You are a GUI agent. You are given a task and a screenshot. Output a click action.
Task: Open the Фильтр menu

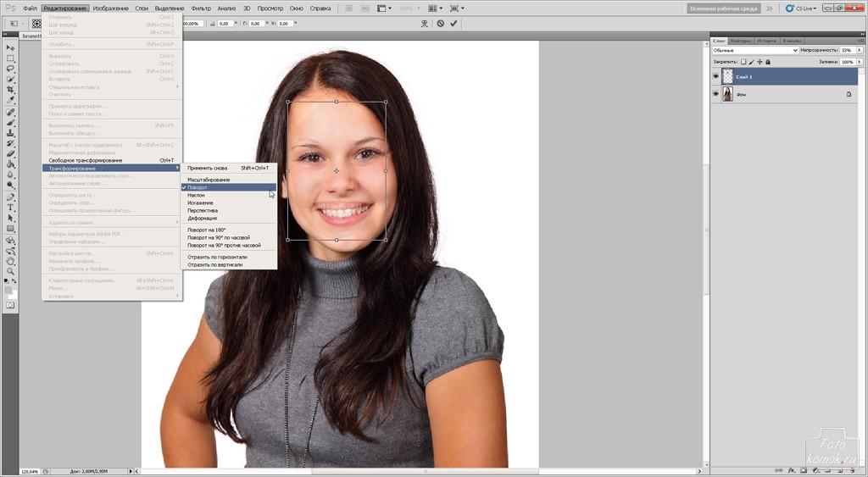click(201, 8)
